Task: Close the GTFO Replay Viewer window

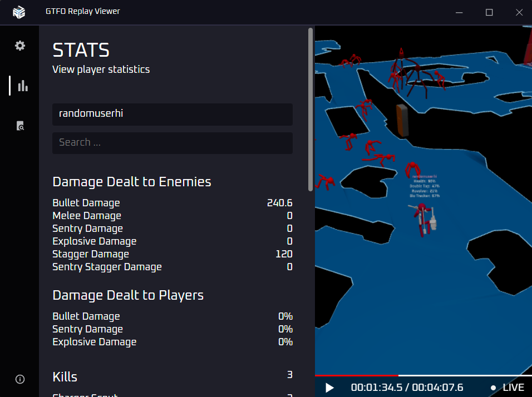Action: 519,13
